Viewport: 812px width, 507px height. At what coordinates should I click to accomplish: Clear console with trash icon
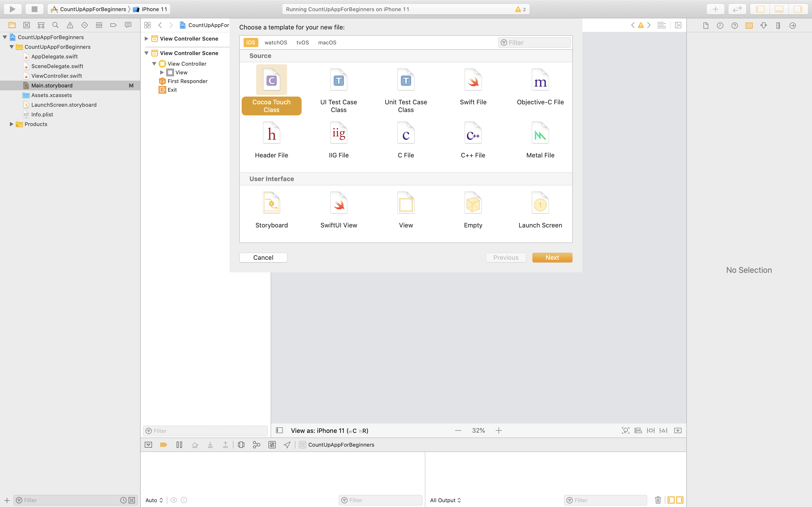[658, 500]
